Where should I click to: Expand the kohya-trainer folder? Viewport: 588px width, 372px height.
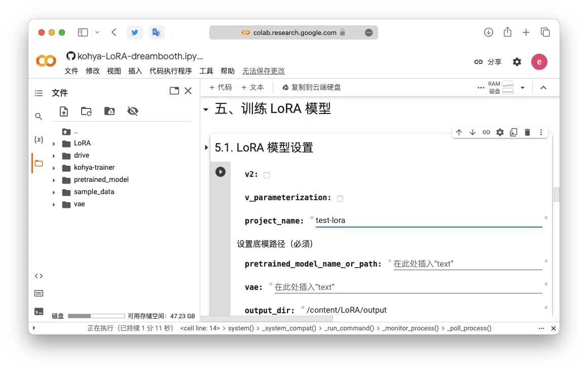point(54,168)
